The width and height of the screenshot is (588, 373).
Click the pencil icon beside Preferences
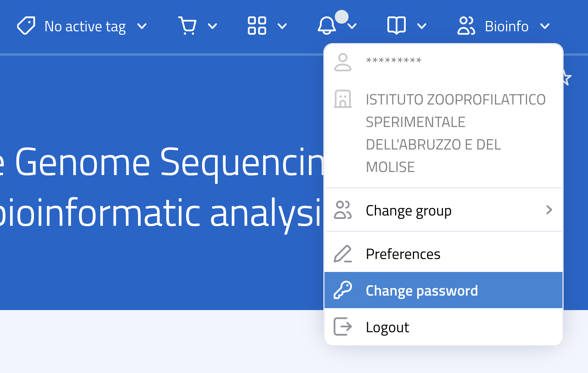click(x=342, y=254)
